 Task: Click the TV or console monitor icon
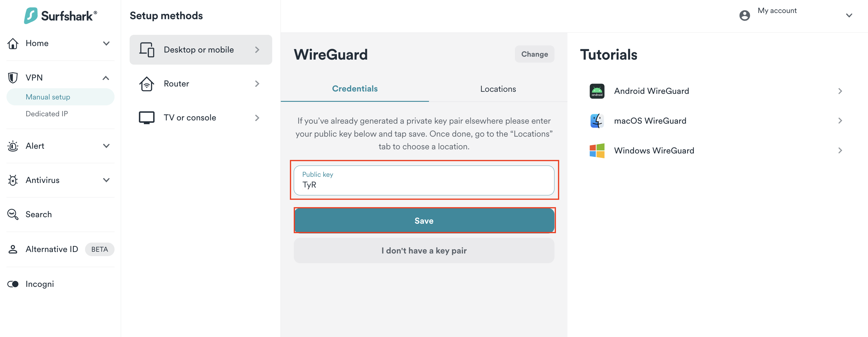click(x=146, y=118)
